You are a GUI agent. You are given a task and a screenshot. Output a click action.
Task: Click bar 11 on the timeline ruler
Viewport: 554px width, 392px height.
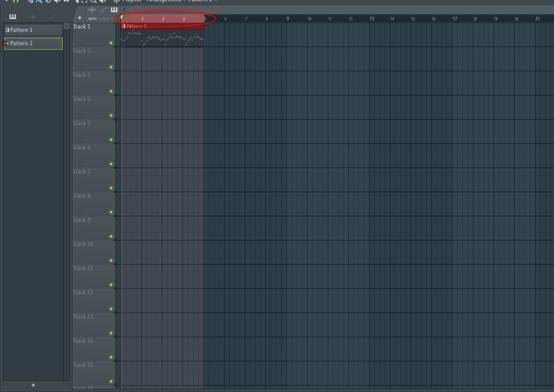click(329, 19)
